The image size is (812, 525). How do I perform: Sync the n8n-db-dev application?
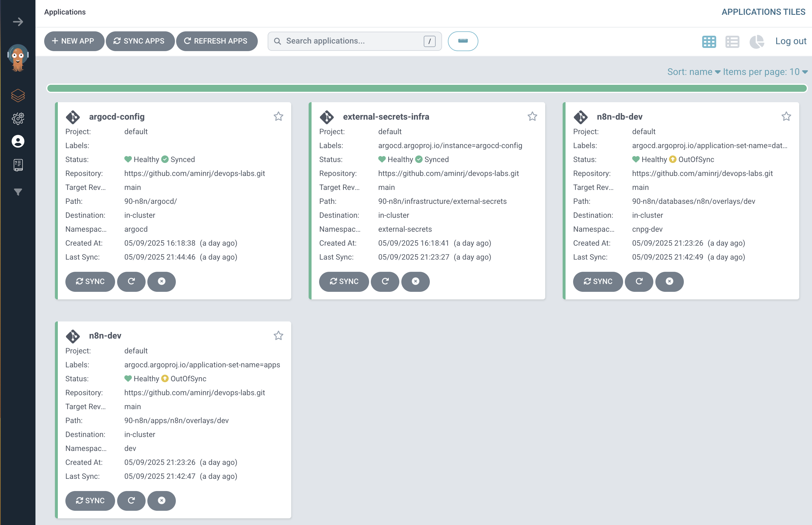coord(598,281)
